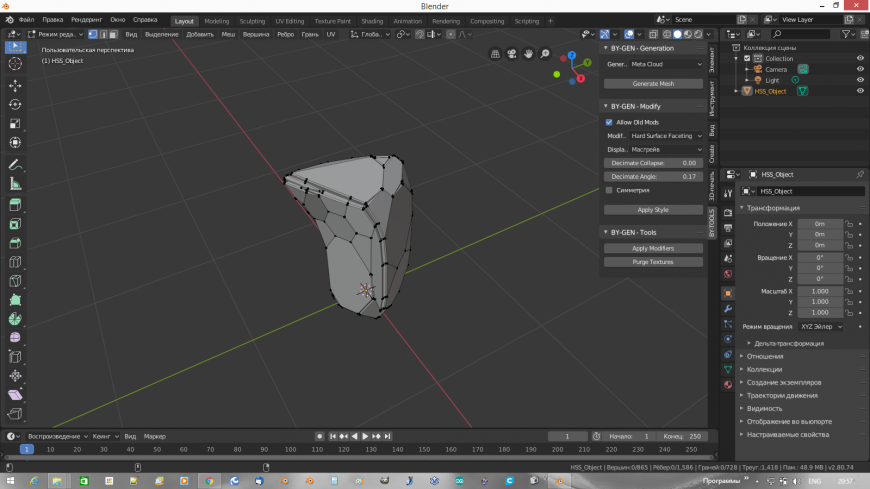Switch to the Sculpting workspace tab
This screenshot has width=870, height=489.
(x=252, y=21)
